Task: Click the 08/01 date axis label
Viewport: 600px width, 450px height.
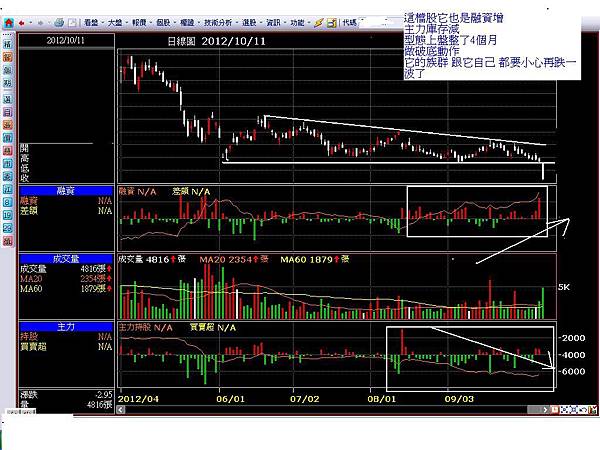Action: tap(382, 399)
